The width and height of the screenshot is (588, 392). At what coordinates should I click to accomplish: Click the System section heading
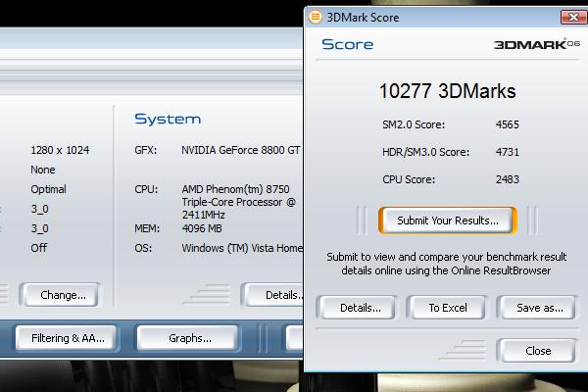[168, 119]
